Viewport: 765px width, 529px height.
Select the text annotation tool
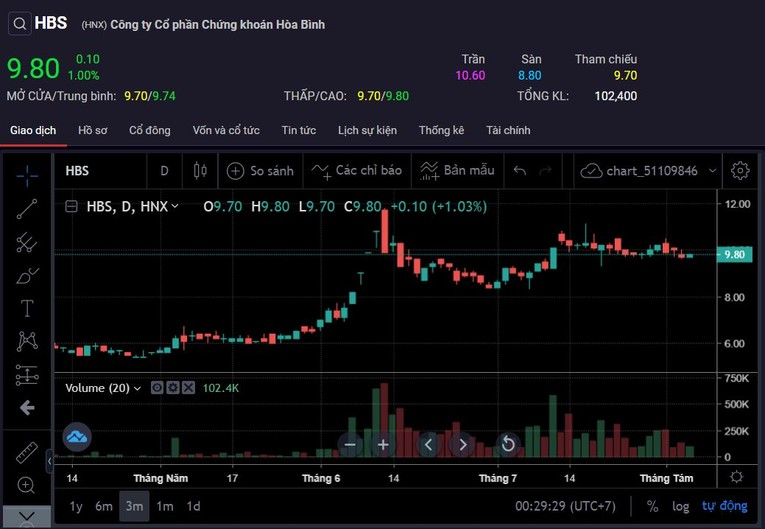click(27, 308)
